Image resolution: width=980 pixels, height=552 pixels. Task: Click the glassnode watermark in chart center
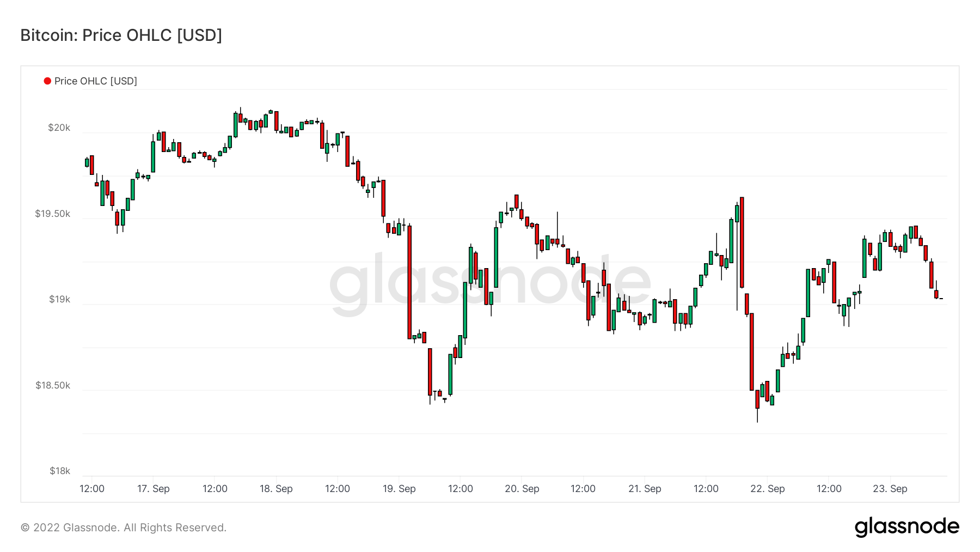pos(490,282)
